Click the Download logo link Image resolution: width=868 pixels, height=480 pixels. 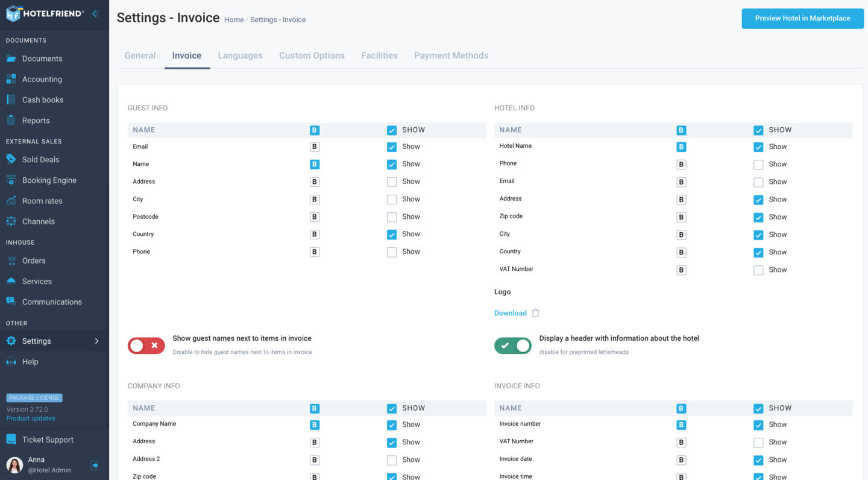point(511,313)
